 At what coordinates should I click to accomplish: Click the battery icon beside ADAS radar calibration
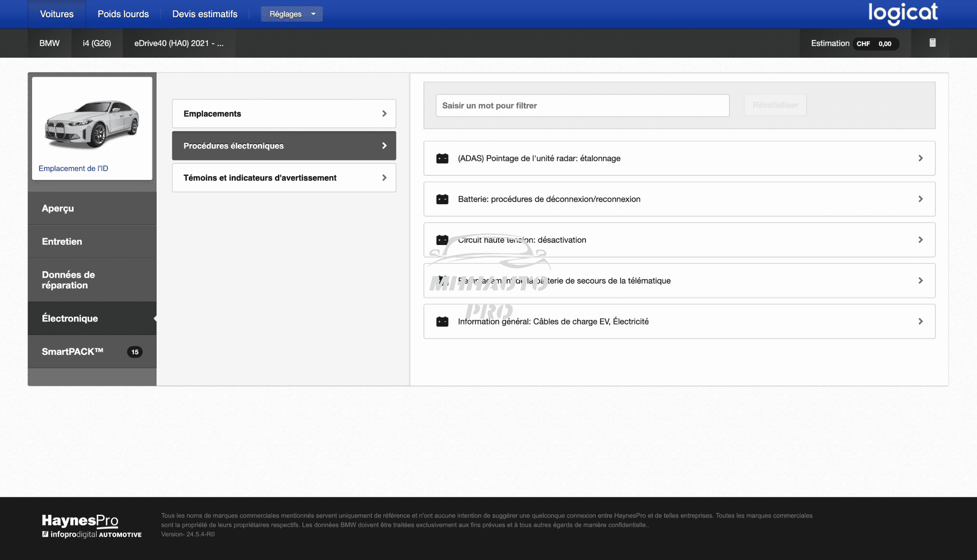[442, 158]
